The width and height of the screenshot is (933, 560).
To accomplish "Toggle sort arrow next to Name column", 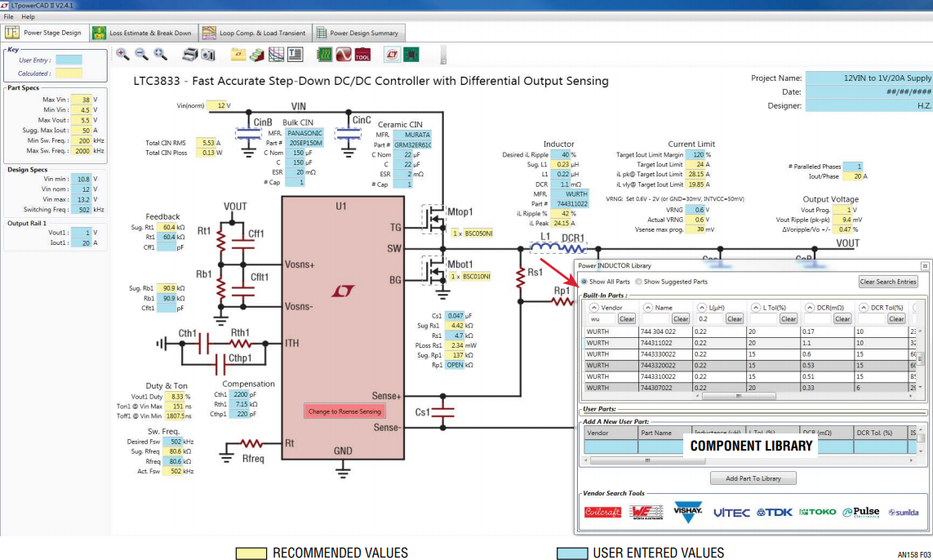I will 647,308.
